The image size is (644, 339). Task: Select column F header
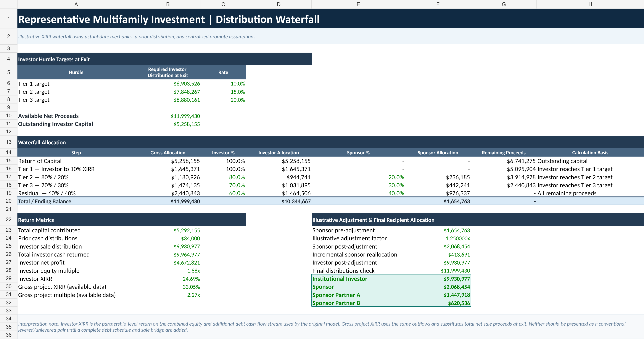[x=438, y=4]
